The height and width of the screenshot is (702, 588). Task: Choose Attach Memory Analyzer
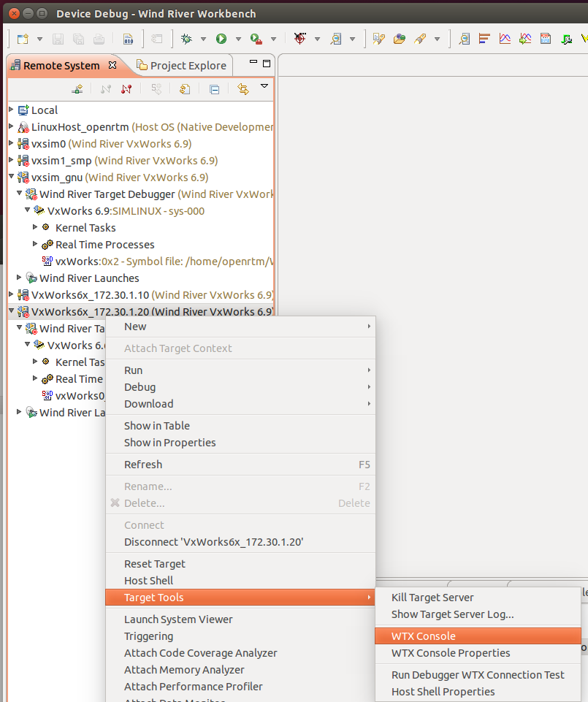tap(240, 670)
